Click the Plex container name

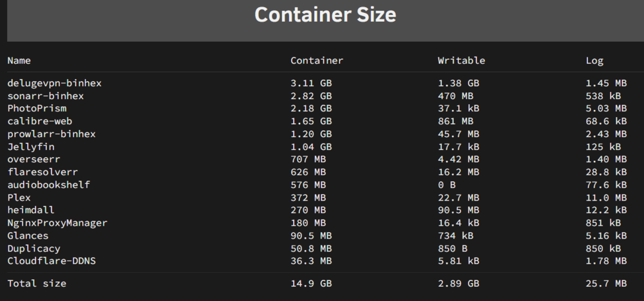[x=19, y=197]
